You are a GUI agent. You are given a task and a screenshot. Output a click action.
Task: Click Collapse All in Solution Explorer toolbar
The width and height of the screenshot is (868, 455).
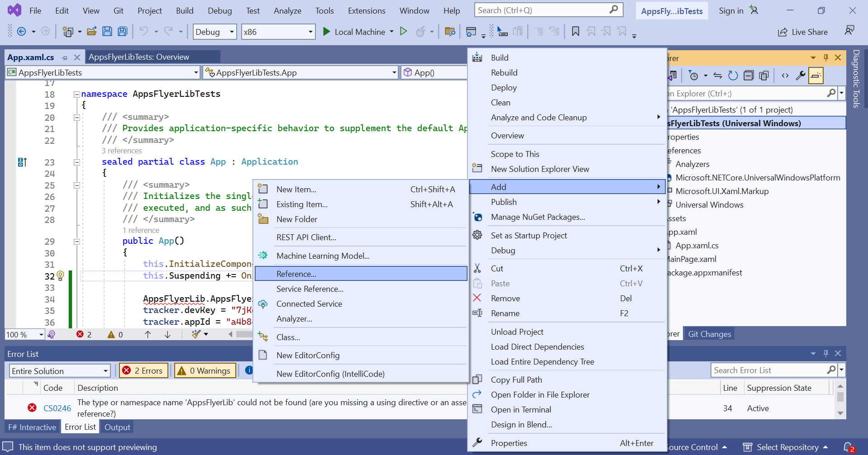click(x=749, y=76)
